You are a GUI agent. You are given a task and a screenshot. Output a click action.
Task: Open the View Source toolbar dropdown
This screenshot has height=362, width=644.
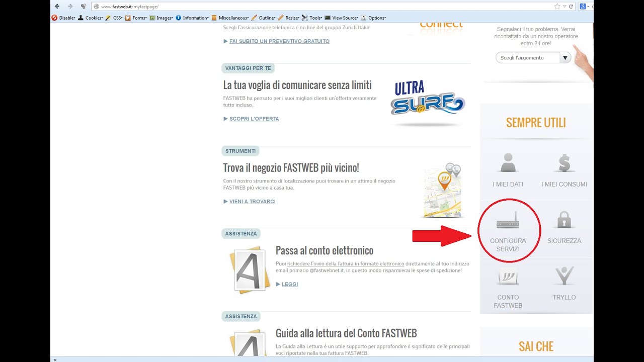click(342, 18)
